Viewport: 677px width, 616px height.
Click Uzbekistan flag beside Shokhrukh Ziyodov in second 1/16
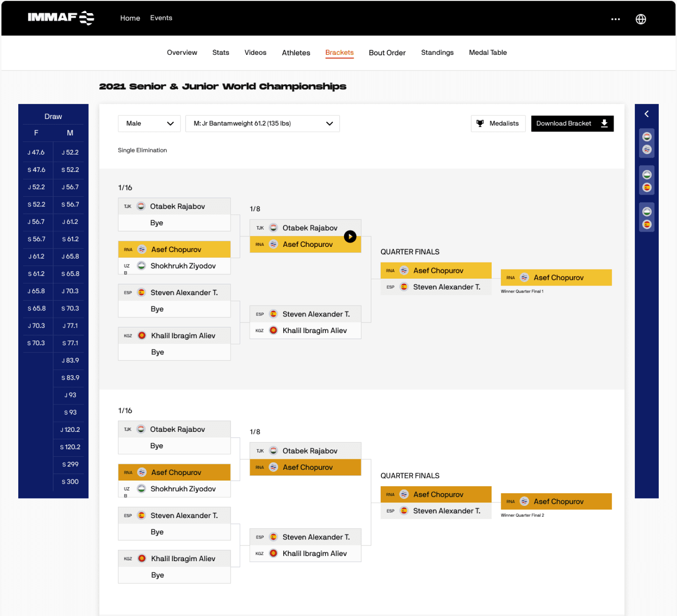(141, 489)
